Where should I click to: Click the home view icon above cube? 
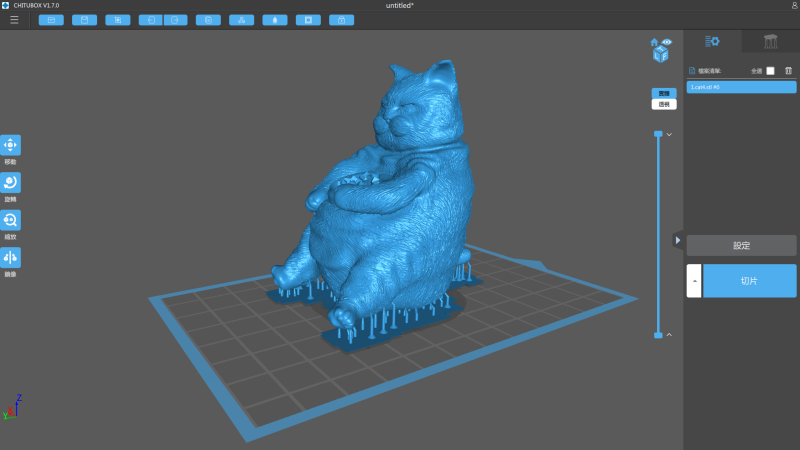(654, 42)
